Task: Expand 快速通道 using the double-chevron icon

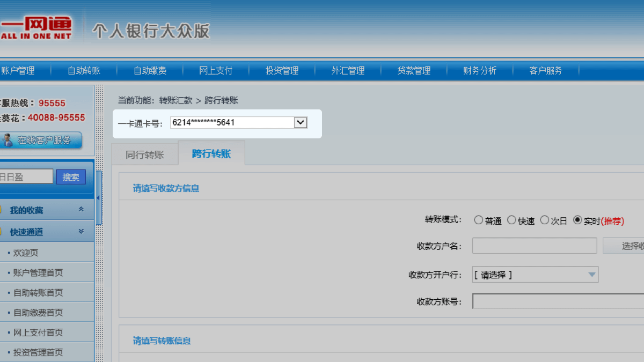Action: coord(81,232)
